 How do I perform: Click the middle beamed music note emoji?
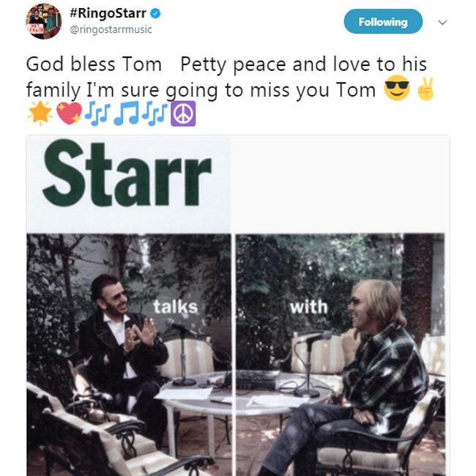click(x=126, y=114)
